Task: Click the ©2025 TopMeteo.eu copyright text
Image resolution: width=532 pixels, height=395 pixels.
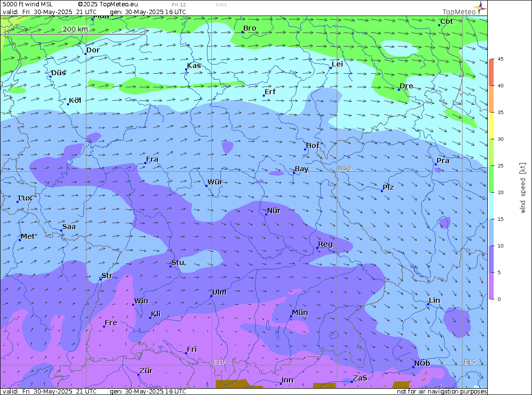Action: [x=108, y=4]
